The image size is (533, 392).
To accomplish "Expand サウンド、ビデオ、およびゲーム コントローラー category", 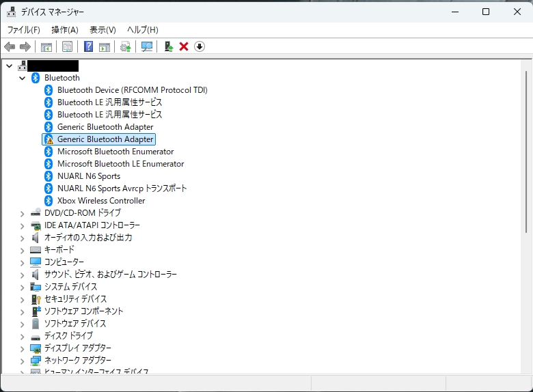I will (22, 275).
